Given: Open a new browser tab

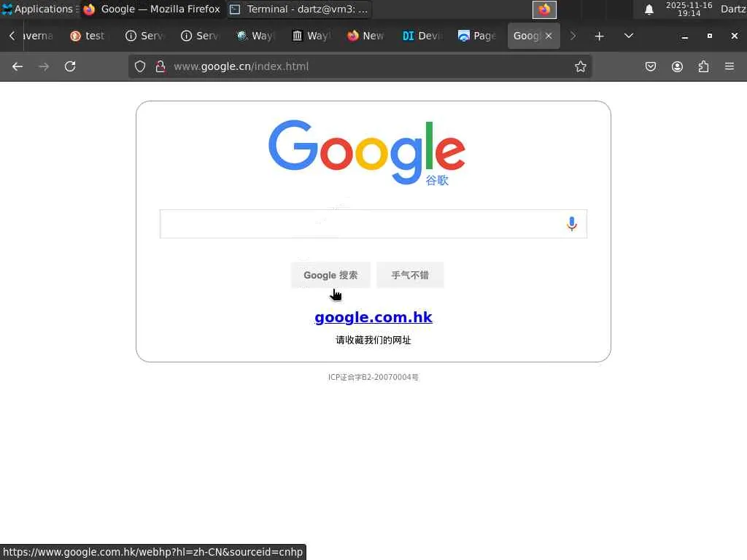Looking at the screenshot, I should [600, 36].
